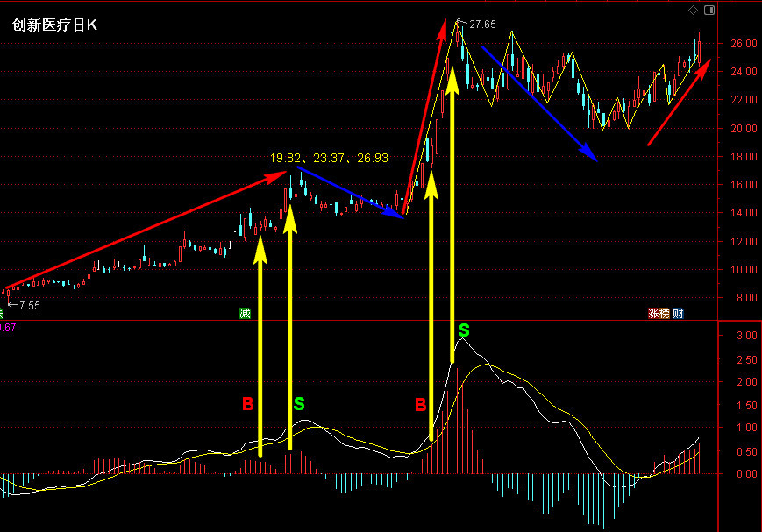
Task: Click the 20.00 price axis label
Action: [x=744, y=128]
